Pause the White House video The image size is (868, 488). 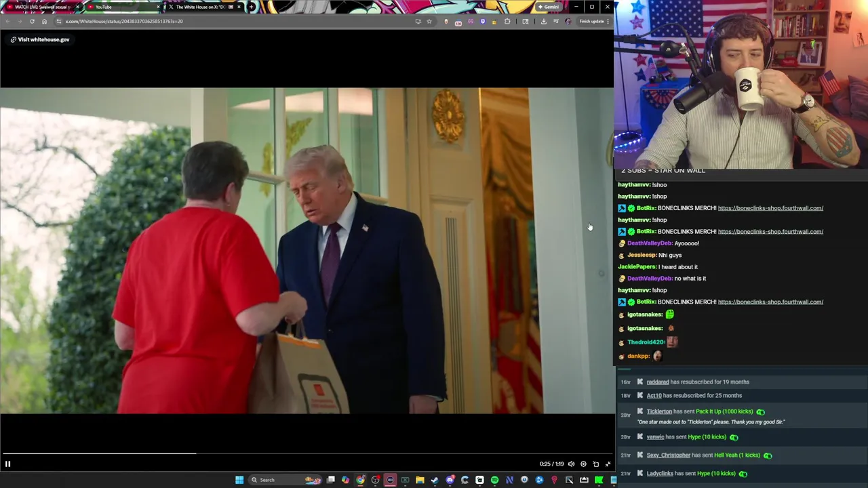click(x=7, y=464)
